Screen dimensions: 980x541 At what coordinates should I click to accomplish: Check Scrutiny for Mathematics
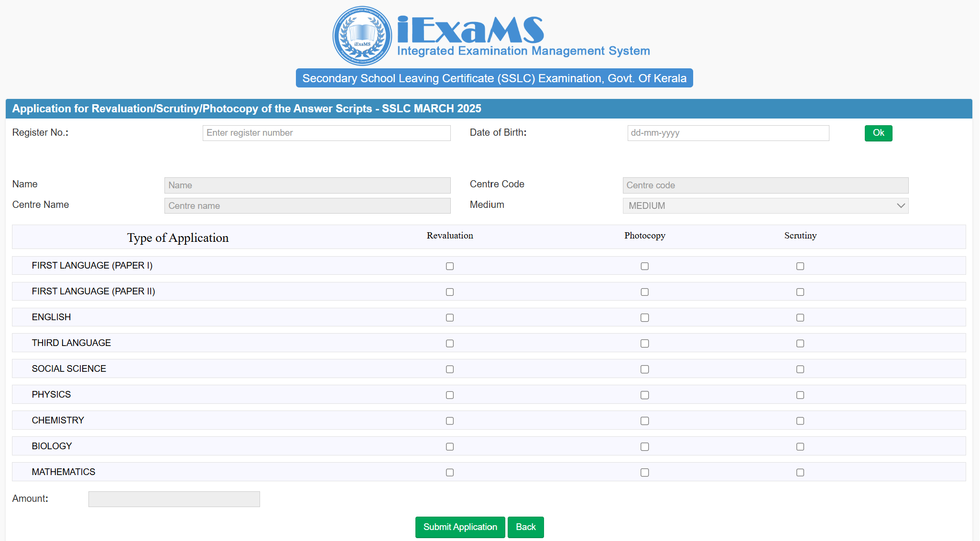[x=800, y=473]
